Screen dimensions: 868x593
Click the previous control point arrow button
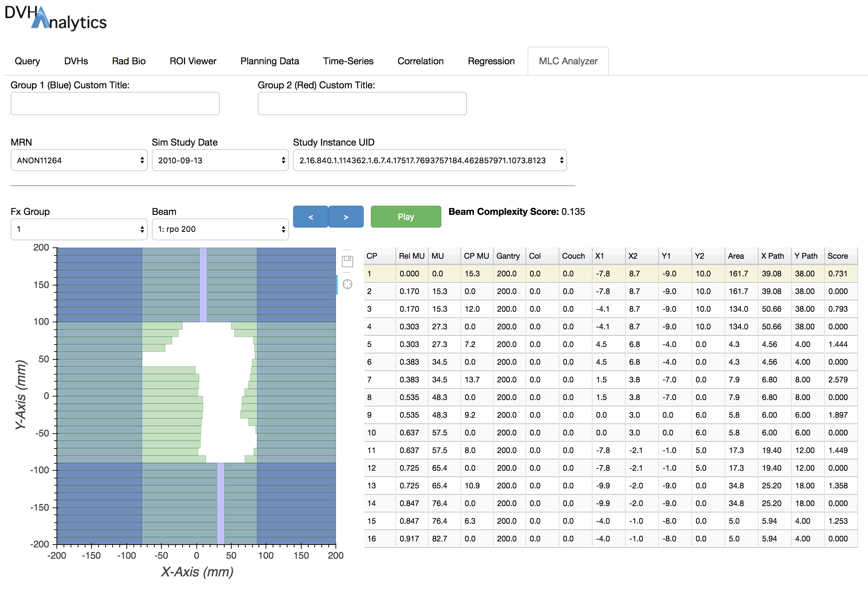pos(310,216)
